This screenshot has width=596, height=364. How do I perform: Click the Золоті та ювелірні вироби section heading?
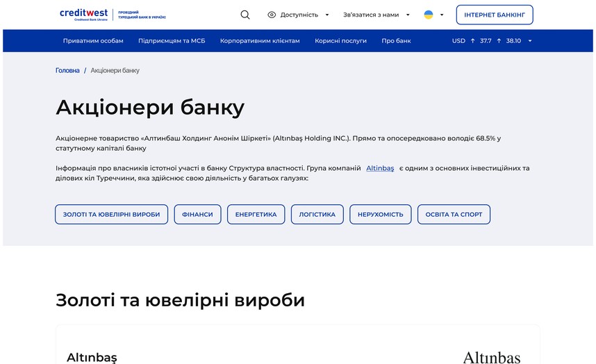[180, 300]
